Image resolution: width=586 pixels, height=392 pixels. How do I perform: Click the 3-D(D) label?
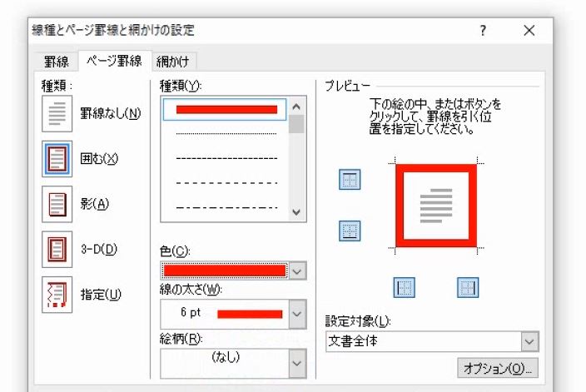pos(99,249)
